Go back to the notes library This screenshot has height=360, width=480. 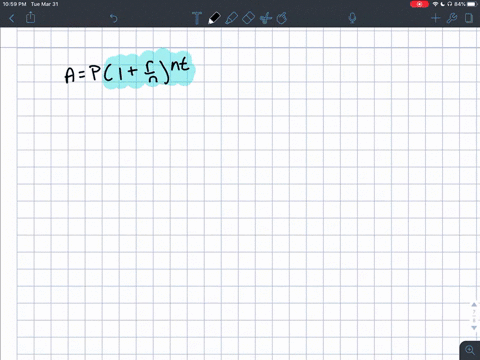click(x=12, y=18)
